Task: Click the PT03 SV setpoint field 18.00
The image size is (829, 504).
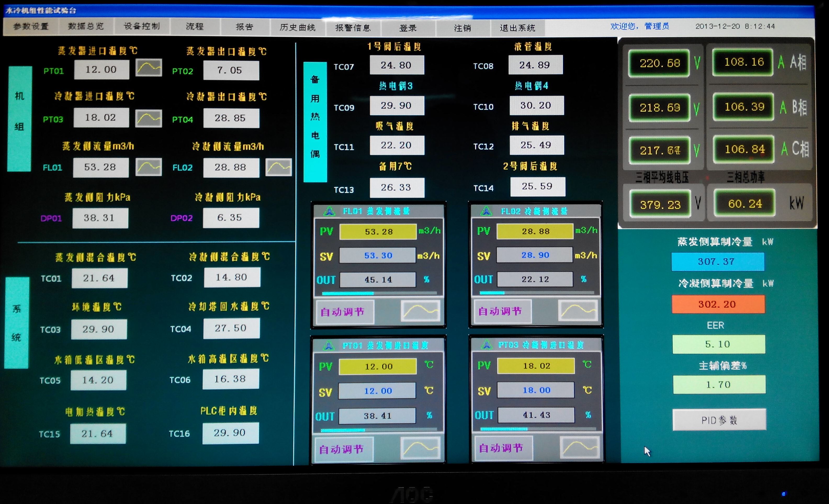Action: 536,390
